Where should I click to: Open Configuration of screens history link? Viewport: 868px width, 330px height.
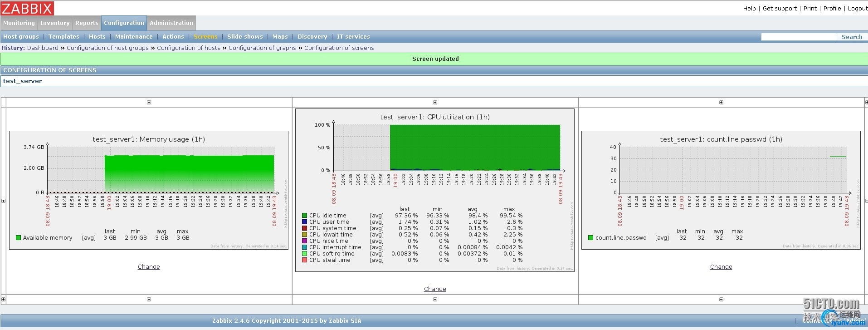click(339, 48)
